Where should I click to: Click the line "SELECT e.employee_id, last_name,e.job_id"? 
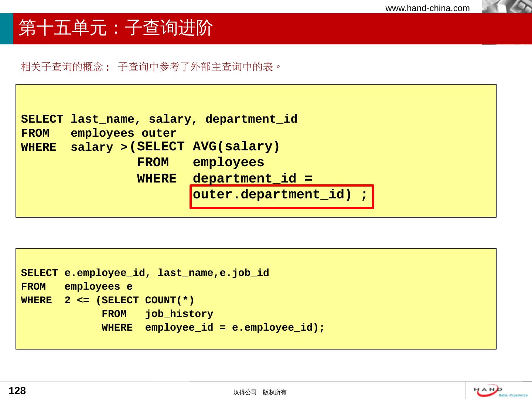coord(145,273)
